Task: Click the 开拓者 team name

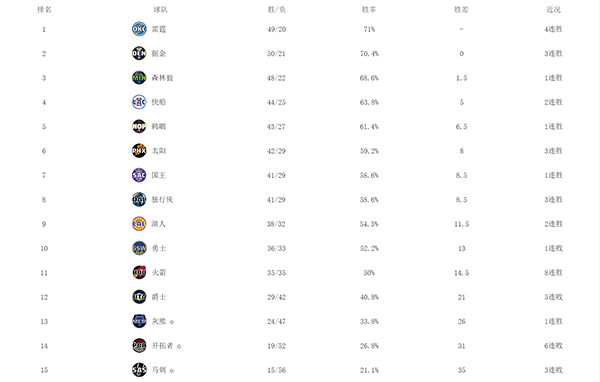Action: click(162, 346)
